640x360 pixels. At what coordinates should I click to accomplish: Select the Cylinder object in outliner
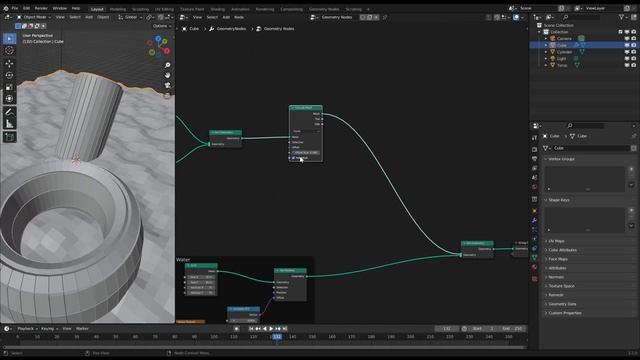click(x=564, y=52)
